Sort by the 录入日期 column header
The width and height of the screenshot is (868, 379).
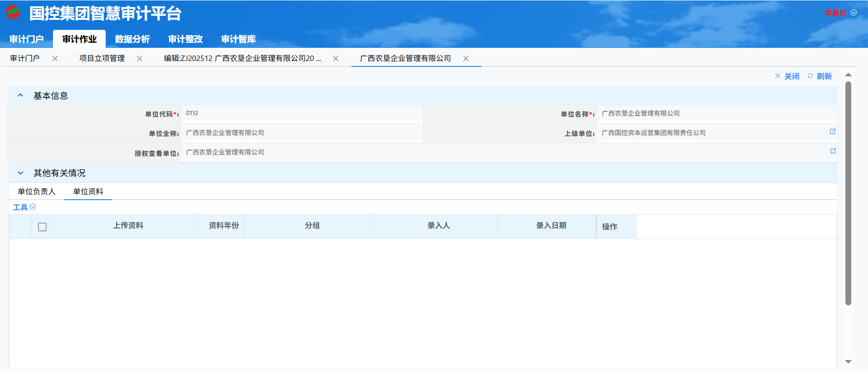pyautogui.click(x=551, y=226)
